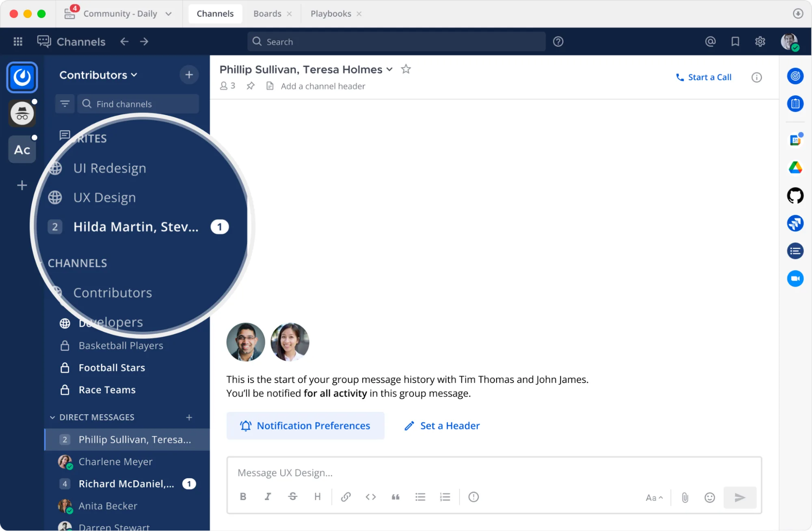Toggle bold formatting
Viewport: 812px width, 531px height.
click(243, 496)
